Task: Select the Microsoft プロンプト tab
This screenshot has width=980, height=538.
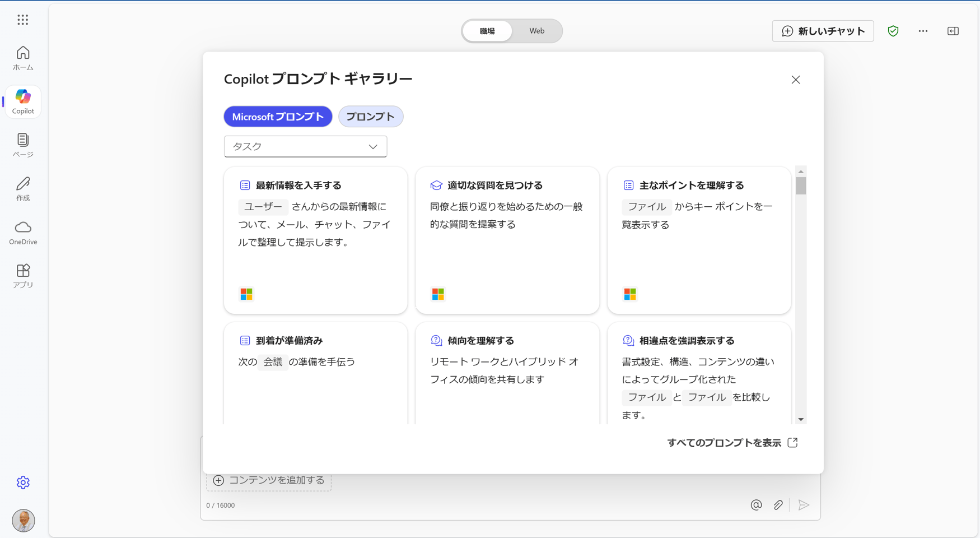Action: point(278,117)
